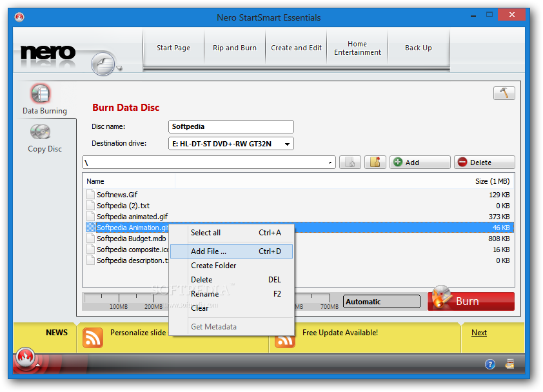Screen dimensions: 543x392
Task: Select the Softpedia description file row
Action: tap(298, 260)
